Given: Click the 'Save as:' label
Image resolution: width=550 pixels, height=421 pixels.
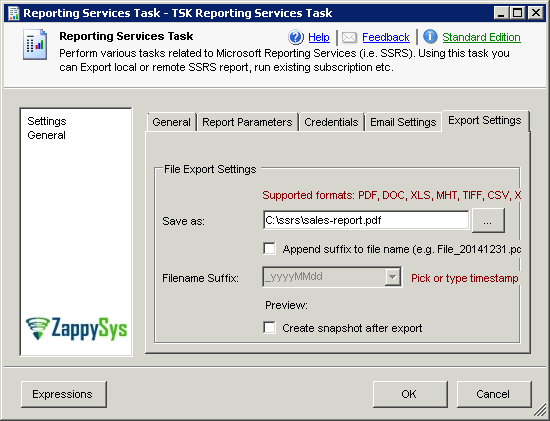Looking at the screenshot, I should tap(183, 221).
